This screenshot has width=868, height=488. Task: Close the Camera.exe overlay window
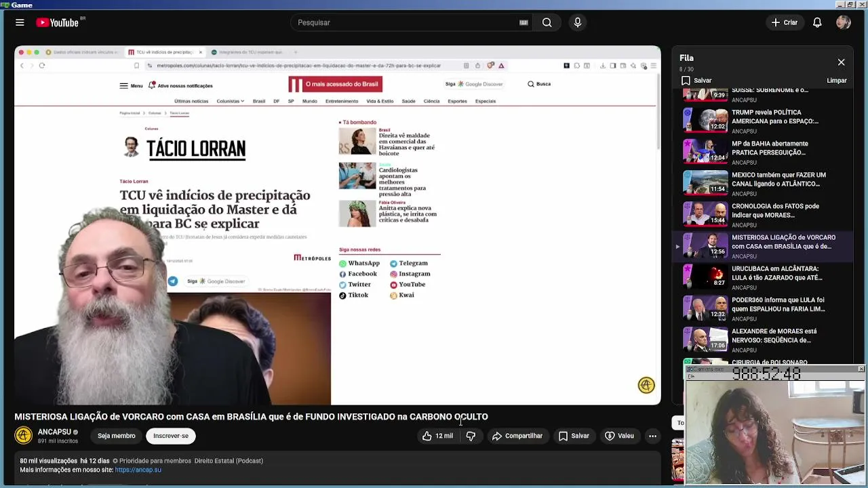tap(861, 369)
